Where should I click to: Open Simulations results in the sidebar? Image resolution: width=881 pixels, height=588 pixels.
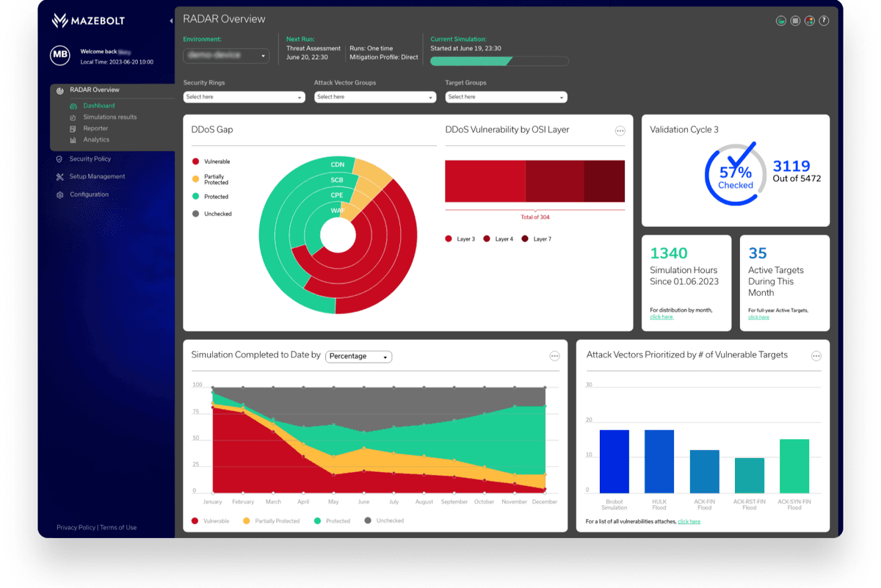pos(109,117)
